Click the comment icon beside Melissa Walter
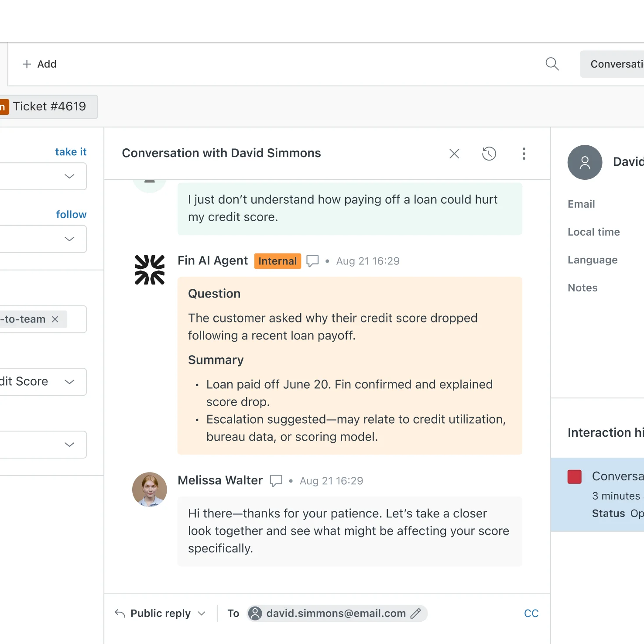 pos(276,480)
